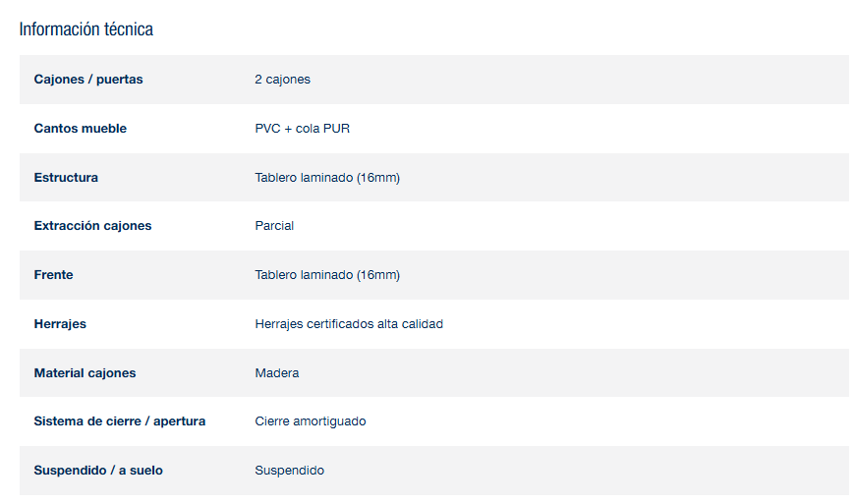Click the word certificados in Herrajes value

(x=339, y=324)
